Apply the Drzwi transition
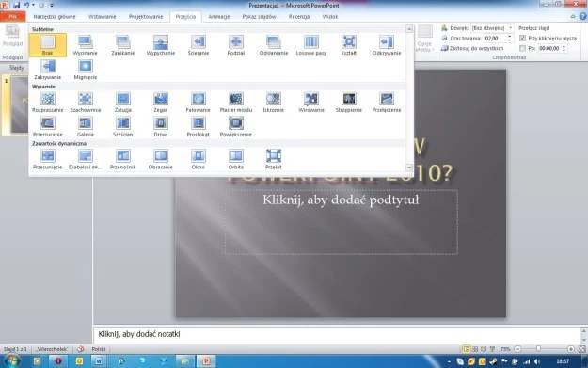Image resolution: width=588 pixels, height=368 pixels. pos(161,126)
